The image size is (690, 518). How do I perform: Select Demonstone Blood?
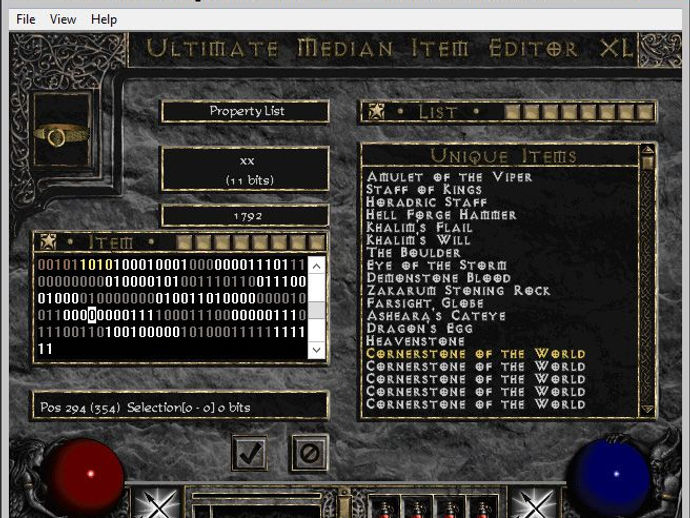coord(438,278)
